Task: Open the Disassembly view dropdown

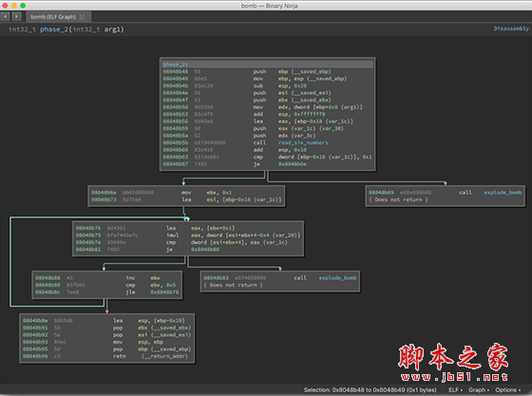Action: click(x=511, y=28)
